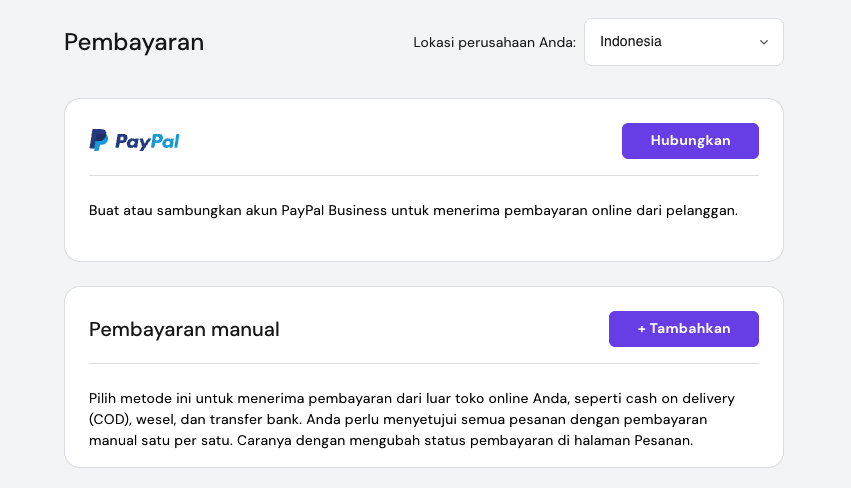Click the Hubungkan button for PayPal
The width and height of the screenshot is (851, 488).
690,141
